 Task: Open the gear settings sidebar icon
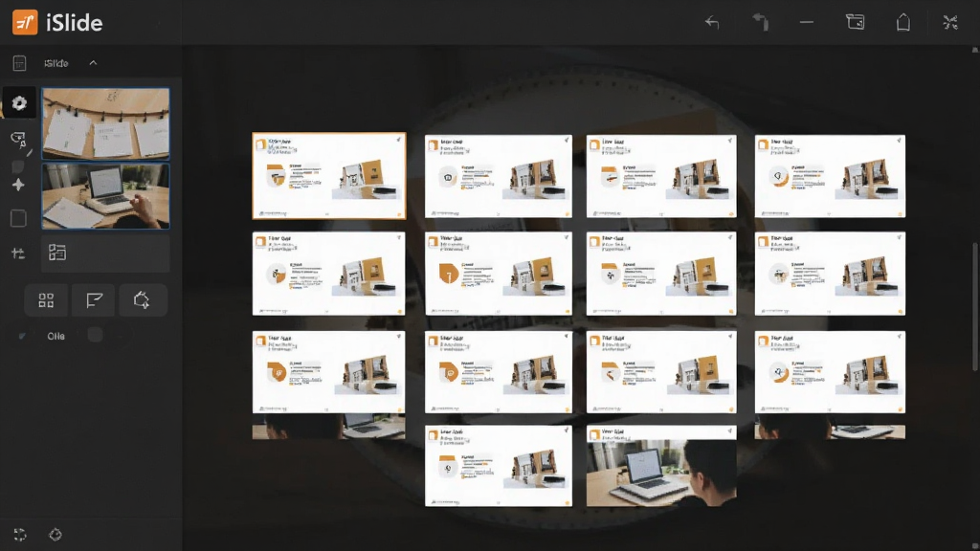[x=19, y=103]
